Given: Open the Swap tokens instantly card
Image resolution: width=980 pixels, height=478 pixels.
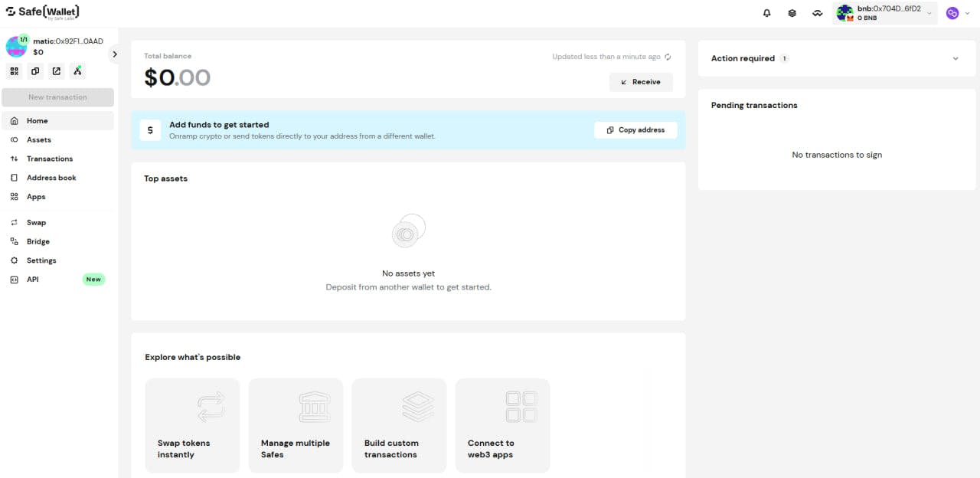Looking at the screenshot, I should coord(192,425).
